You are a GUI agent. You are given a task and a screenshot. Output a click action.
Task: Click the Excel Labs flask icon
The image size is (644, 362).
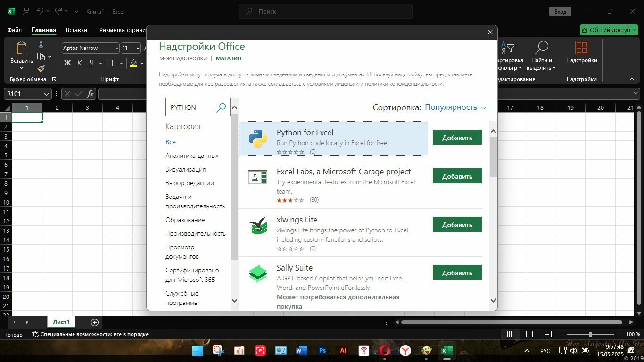[x=258, y=177]
